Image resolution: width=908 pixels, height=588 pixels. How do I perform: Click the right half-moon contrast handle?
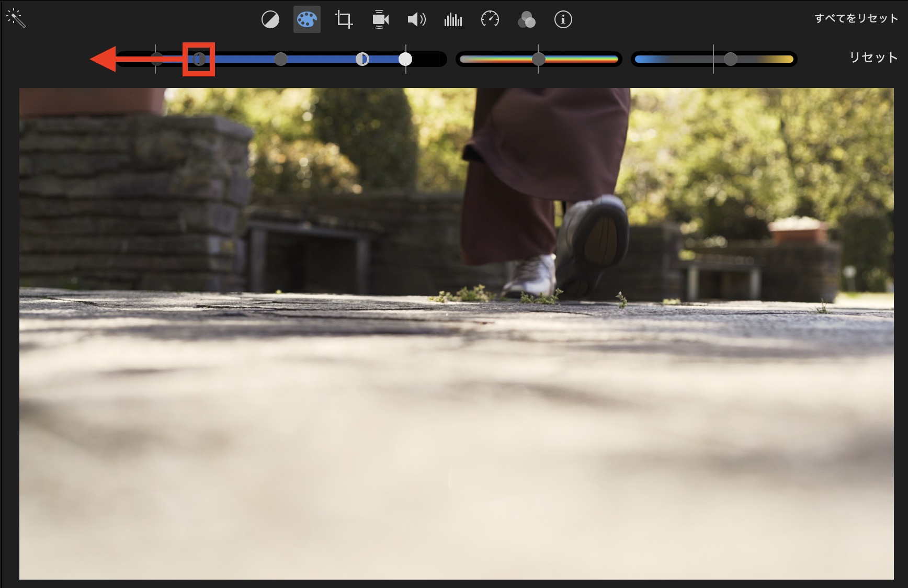pyautogui.click(x=362, y=59)
